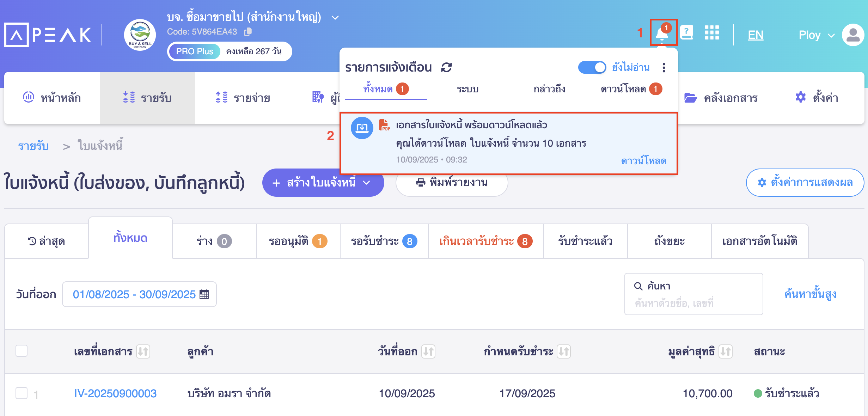The image size is (868, 416).
Task: Open notification panel more options menu
Action: coord(664,67)
